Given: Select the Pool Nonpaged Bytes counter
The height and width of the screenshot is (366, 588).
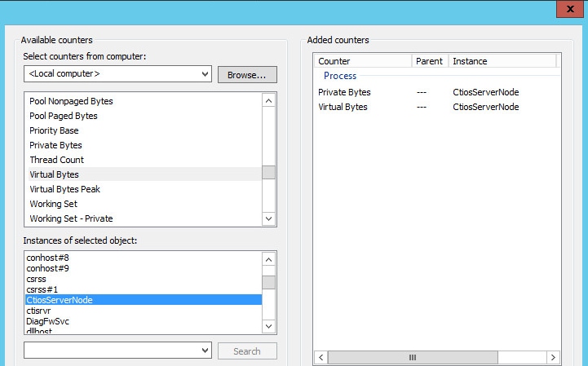Looking at the screenshot, I should click(x=71, y=101).
